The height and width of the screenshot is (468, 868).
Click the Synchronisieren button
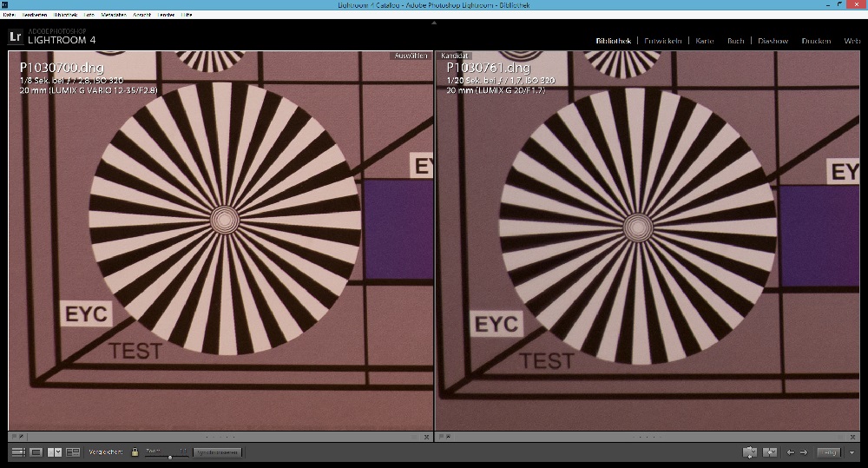[218, 452]
